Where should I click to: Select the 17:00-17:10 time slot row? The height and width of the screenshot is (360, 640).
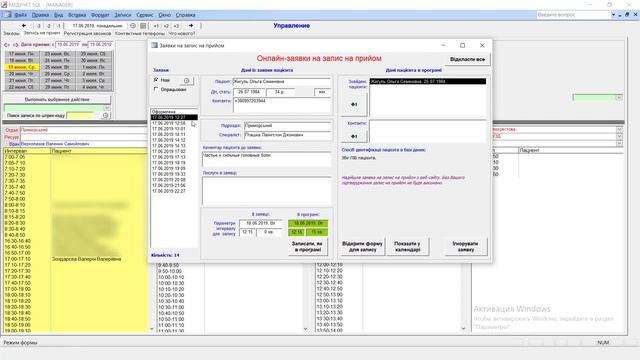coord(76,259)
